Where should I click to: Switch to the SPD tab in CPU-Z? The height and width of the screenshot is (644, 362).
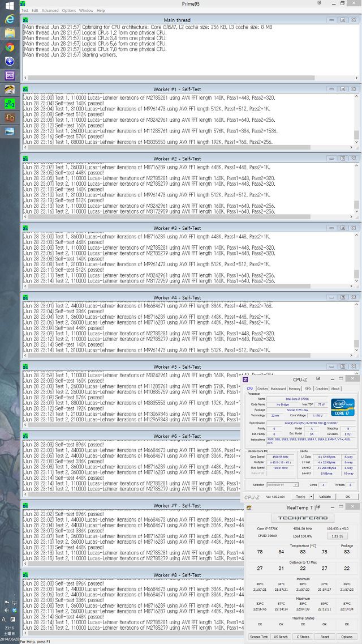pos(308,389)
